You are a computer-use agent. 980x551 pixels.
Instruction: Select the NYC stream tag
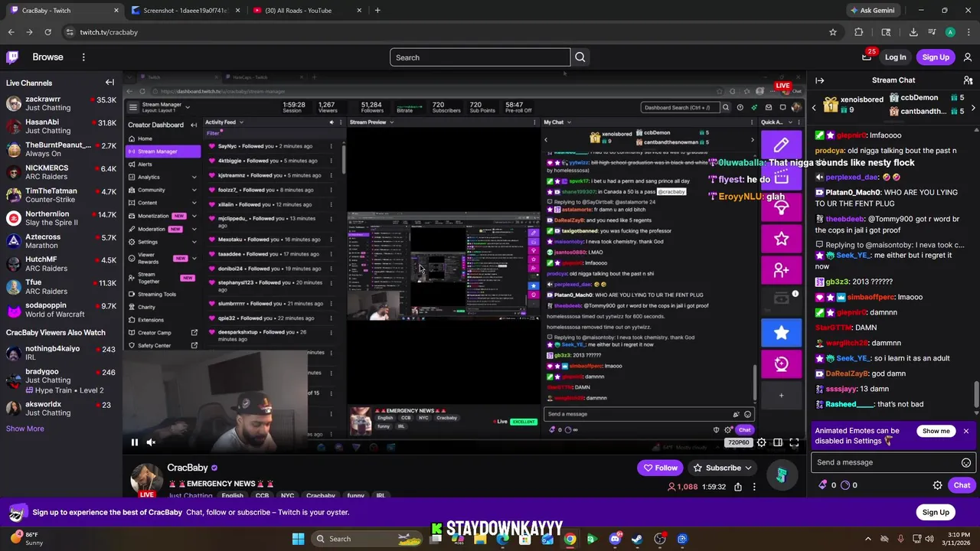pos(287,495)
